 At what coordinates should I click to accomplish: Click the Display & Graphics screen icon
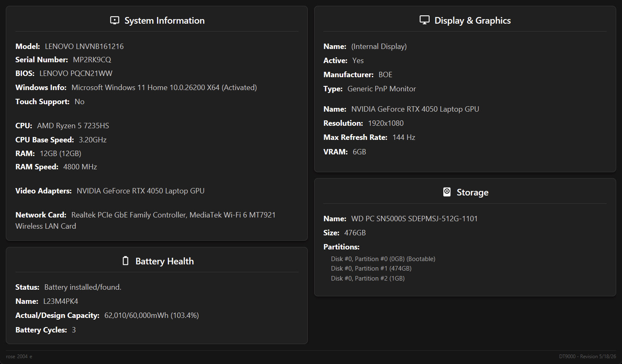tap(425, 20)
